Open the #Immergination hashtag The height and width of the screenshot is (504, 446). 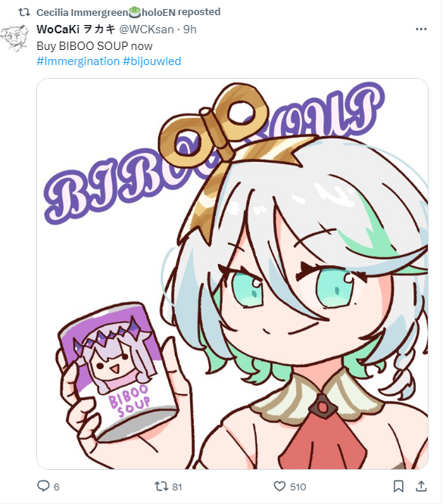[78, 61]
